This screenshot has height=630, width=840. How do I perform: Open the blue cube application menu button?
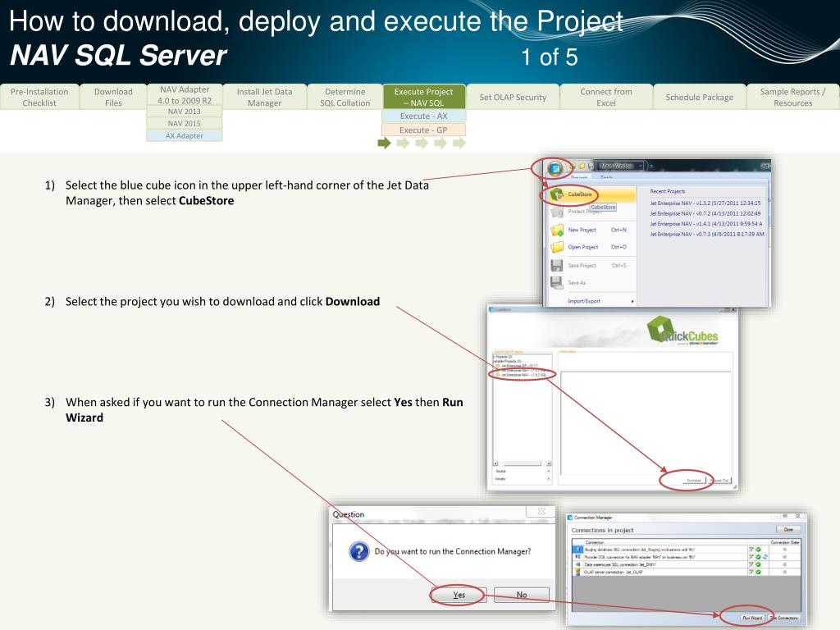555,169
